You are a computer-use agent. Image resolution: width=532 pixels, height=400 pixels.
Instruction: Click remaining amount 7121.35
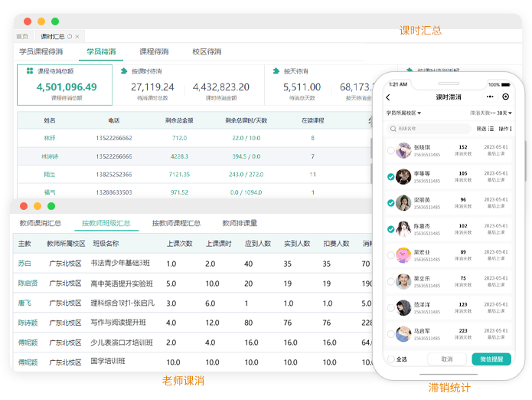tap(179, 175)
